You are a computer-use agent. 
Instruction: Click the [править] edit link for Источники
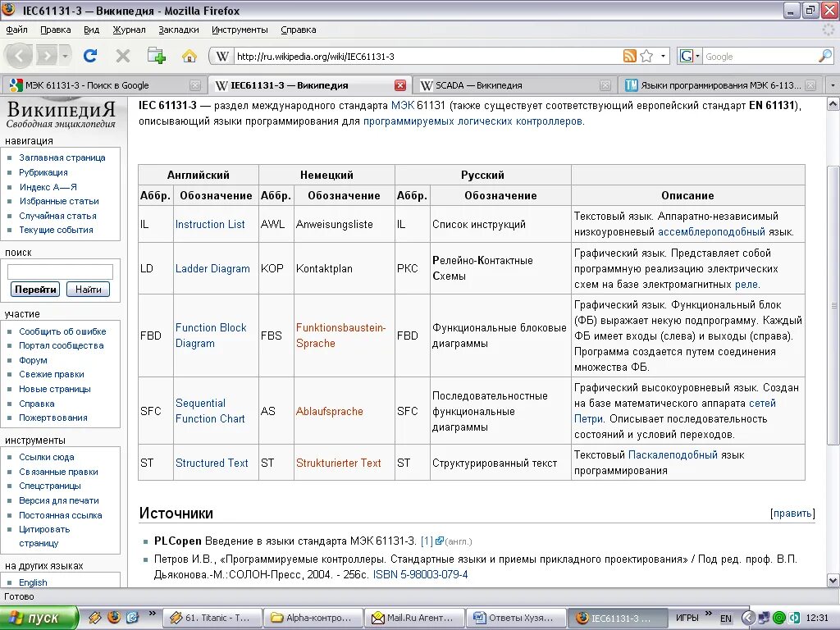(x=792, y=514)
